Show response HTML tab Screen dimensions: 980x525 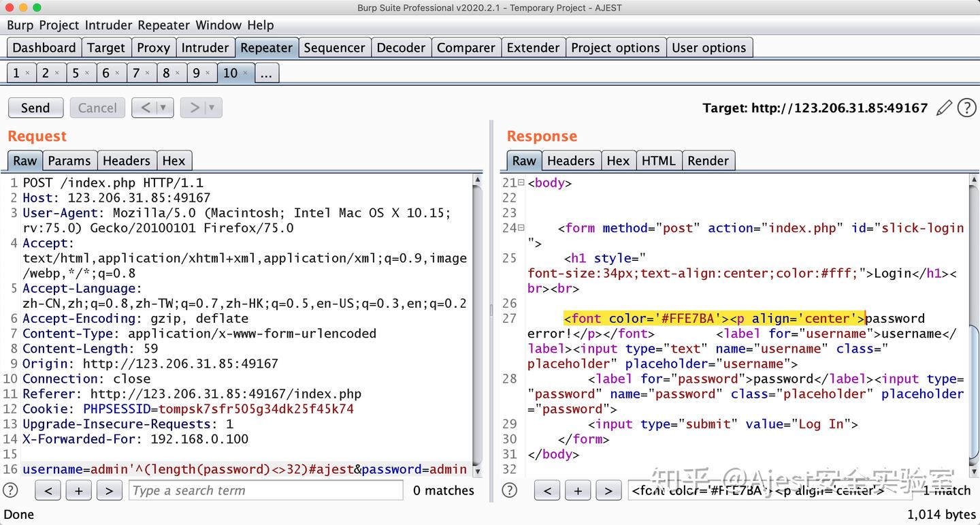pos(659,161)
